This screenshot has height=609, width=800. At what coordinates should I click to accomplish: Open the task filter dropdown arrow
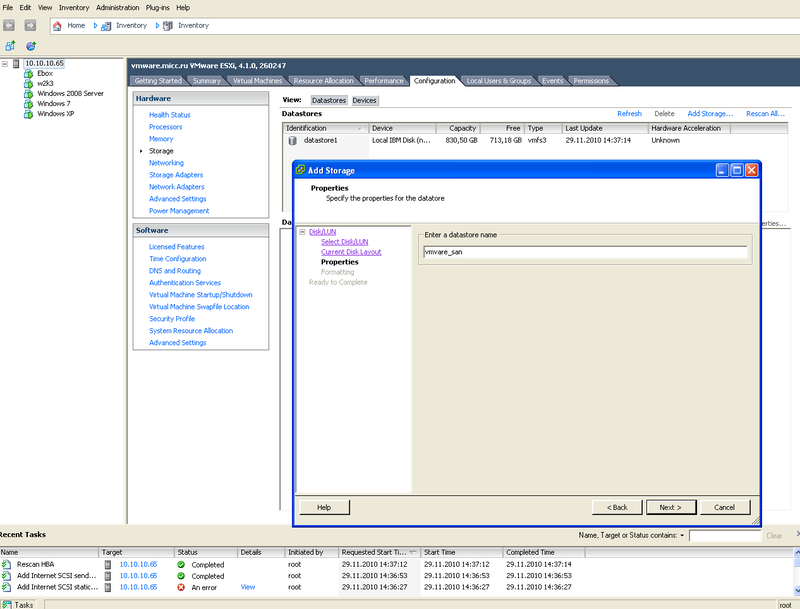682,536
